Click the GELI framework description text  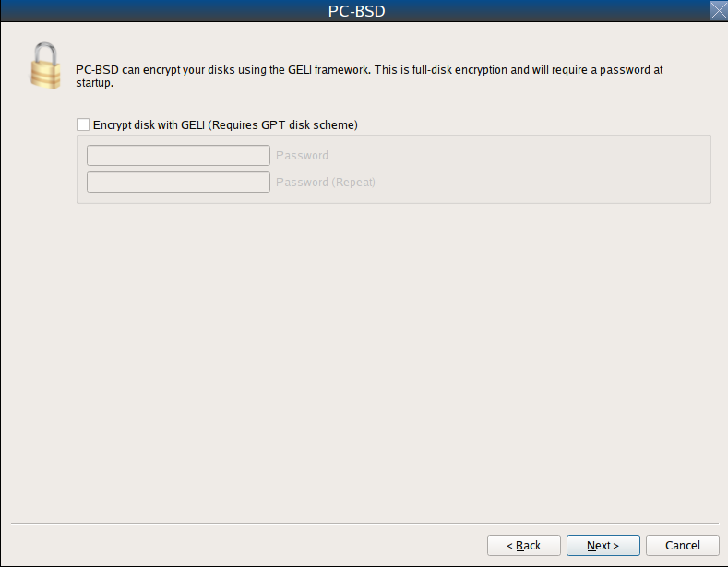point(369,77)
